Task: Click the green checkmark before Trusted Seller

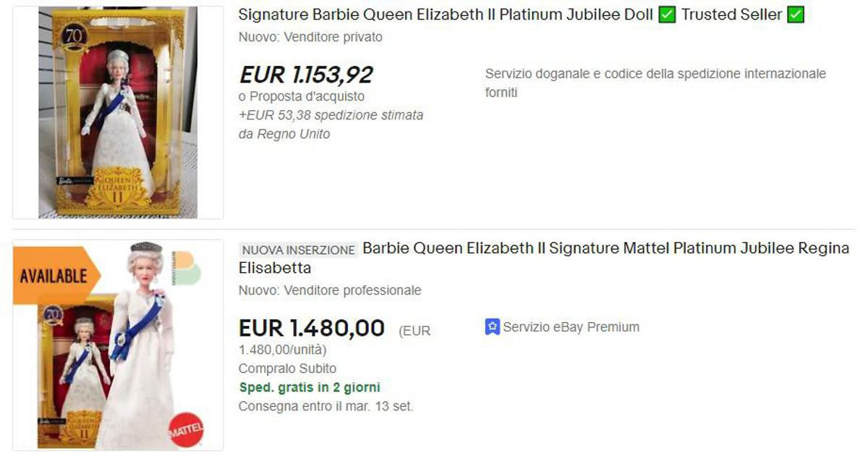Action: [x=667, y=14]
